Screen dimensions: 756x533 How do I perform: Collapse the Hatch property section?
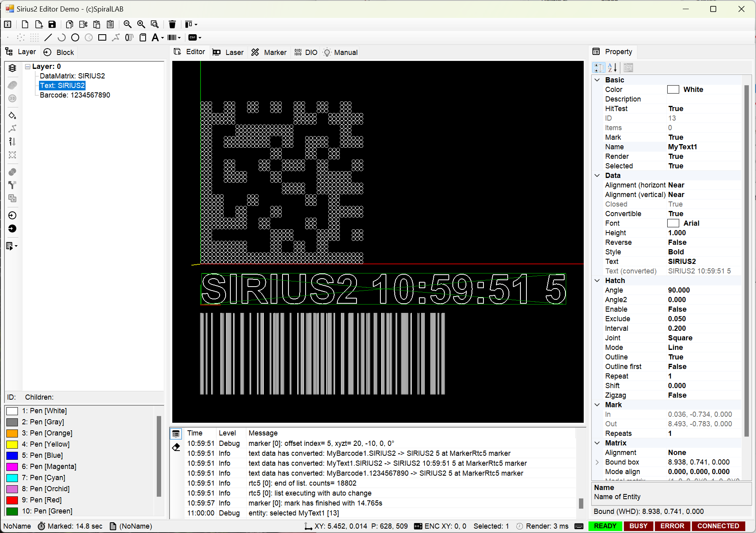click(x=597, y=281)
